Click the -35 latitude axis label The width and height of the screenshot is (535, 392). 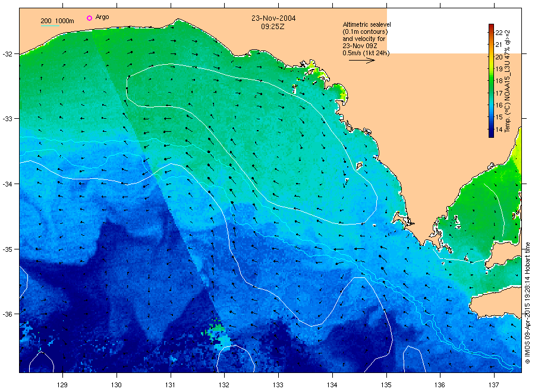click(x=8, y=249)
